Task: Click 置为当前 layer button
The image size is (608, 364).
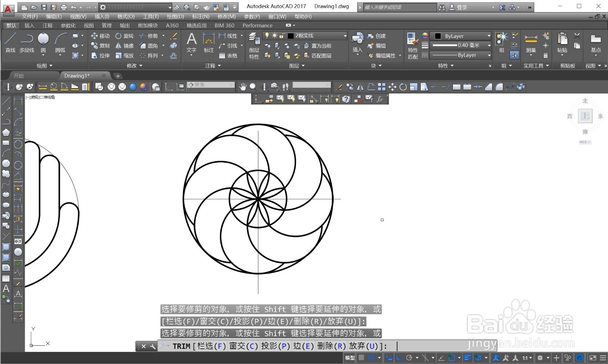Action: [x=318, y=46]
